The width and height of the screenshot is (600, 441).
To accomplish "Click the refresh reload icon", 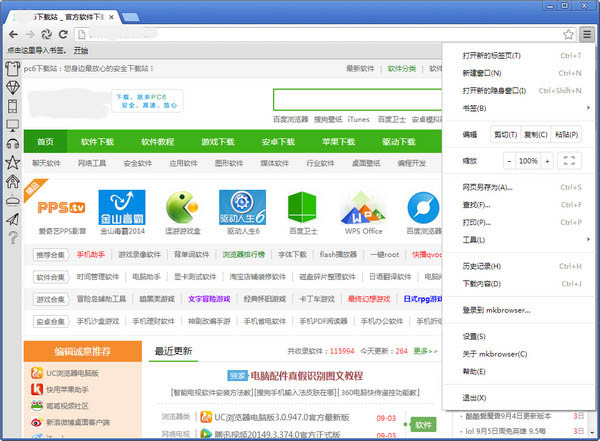I will pos(63,34).
